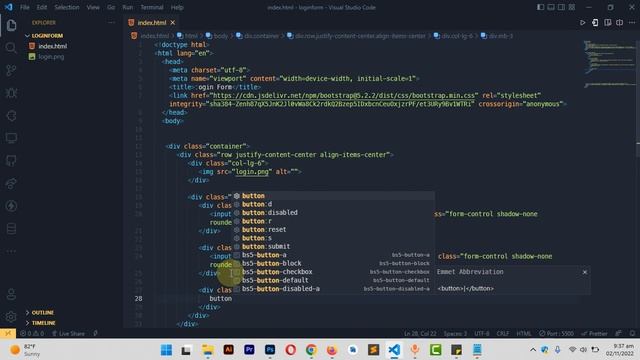
Task: Click the notifications bell in status bar
Action: click(x=632, y=333)
